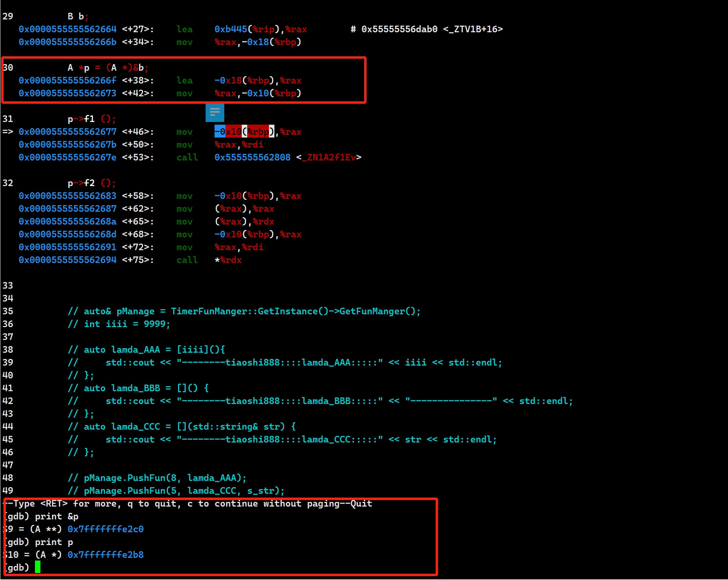This screenshot has height=580, width=728.
Task: Click the => current instruction arrow
Action: (8, 132)
